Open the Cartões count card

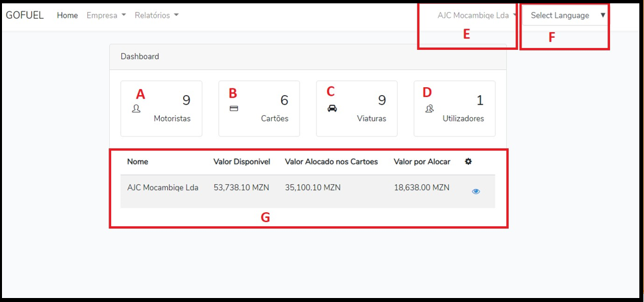click(x=259, y=108)
